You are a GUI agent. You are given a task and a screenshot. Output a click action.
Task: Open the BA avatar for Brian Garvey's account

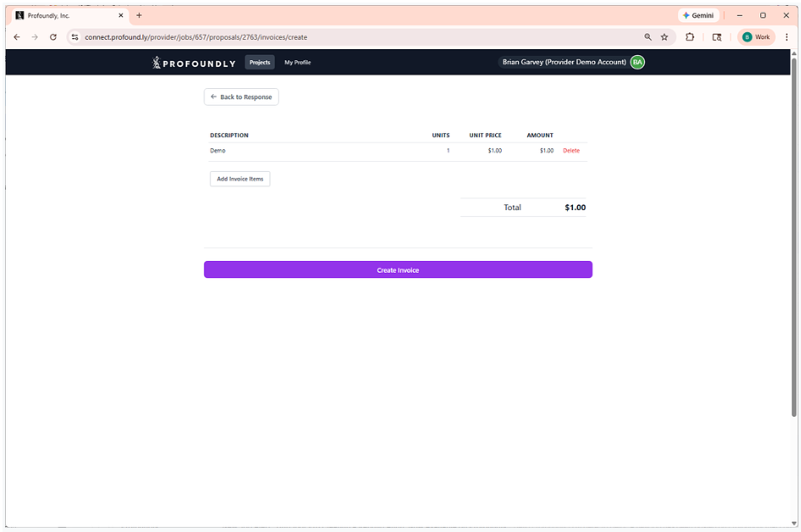coord(637,62)
